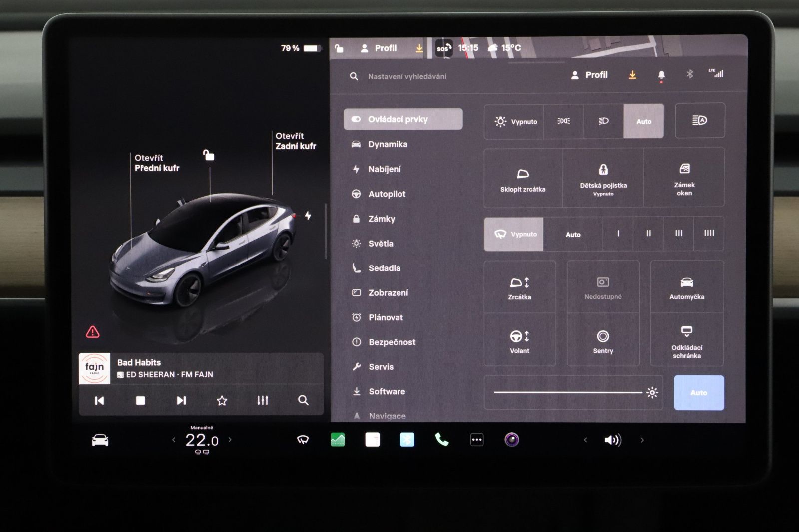This screenshot has width=799, height=532.
Task: Open the Profil dropdown in settings header
Action: [x=589, y=75]
